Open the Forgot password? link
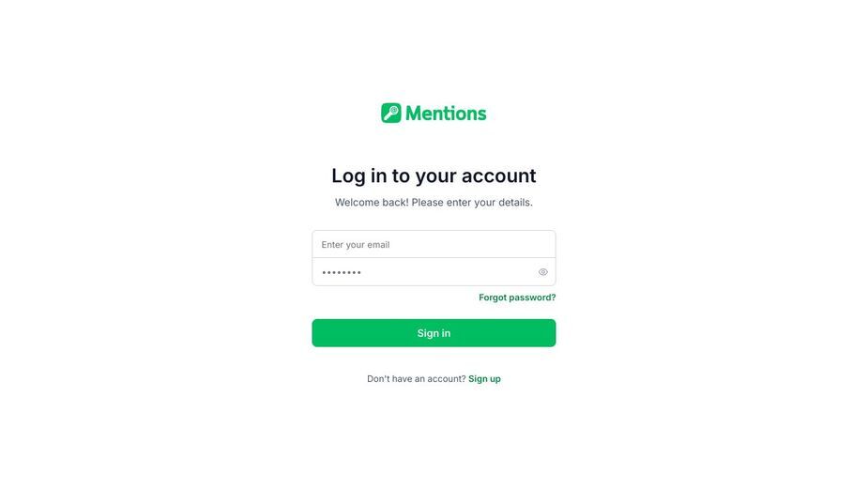The image size is (868, 488). (517, 297)
